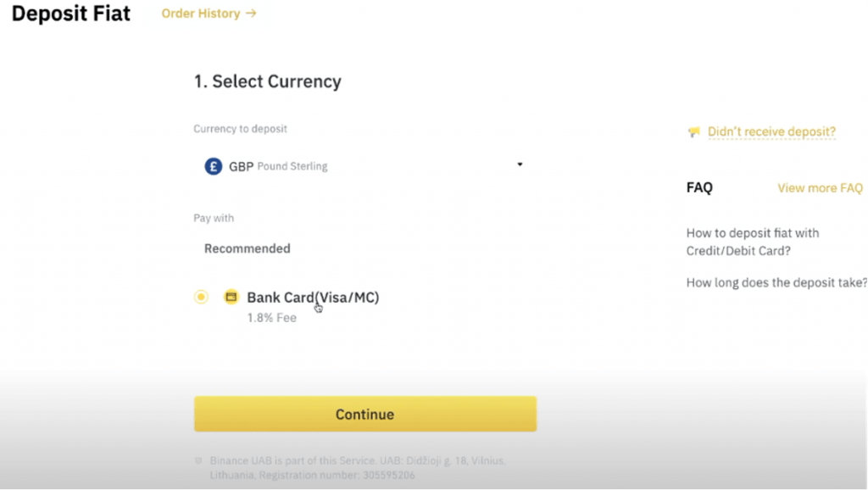Image resolution: width=868 pixels, height=490 pixels.
Task: Click the "1. Select Currency" step heading
Action: pyautogui.click(x=267, y=81)
